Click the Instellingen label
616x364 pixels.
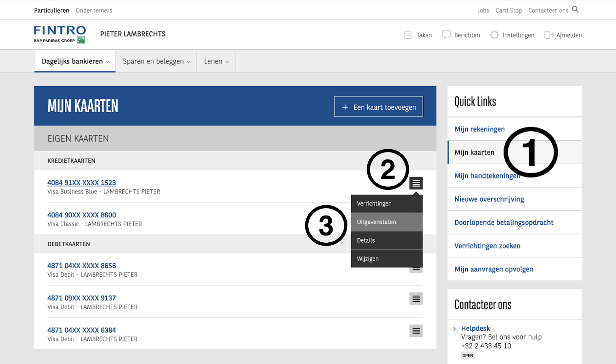click(518, 35)
